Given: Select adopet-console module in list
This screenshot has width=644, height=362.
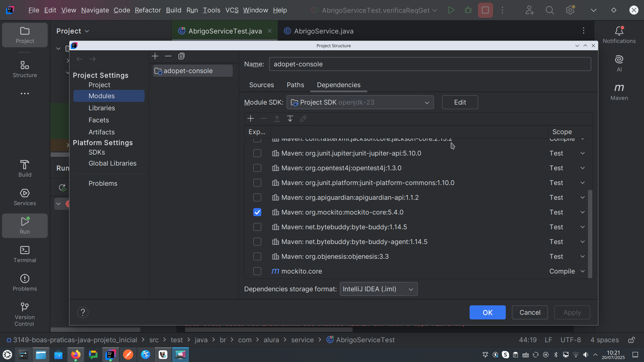Looking at the screenshot, I should pos(193,71).
